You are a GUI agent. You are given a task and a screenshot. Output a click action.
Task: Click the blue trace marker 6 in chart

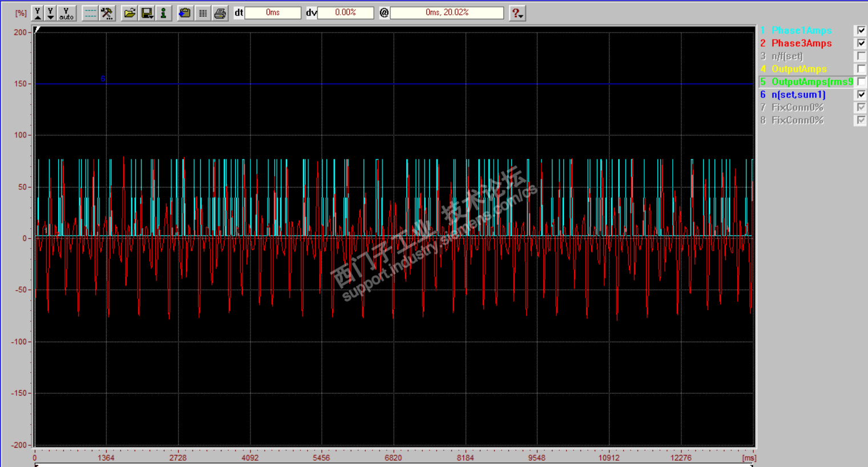tap(103, 79)
